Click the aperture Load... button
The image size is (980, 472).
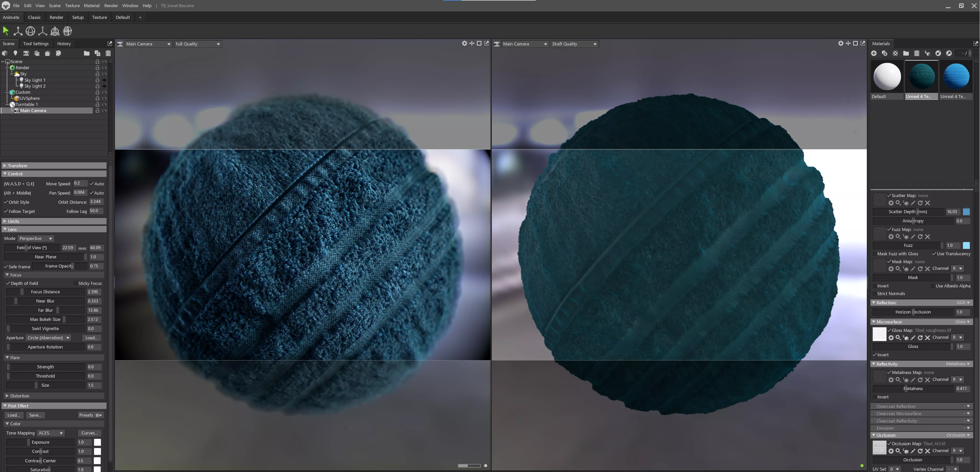[91, 337]
